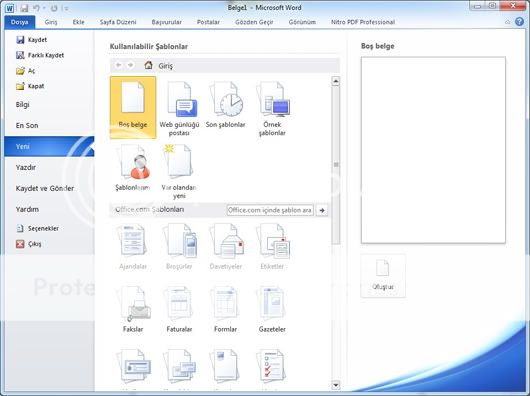Select the Boş belge template
The height and width of the screenshot is (396, 530).
coord(133,107)
